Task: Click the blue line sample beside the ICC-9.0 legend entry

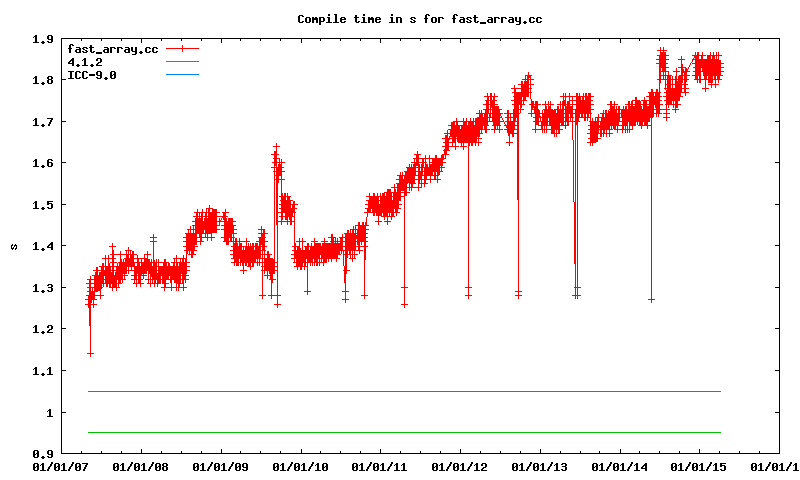Action: pyautogui.click(x=183, y=75)
